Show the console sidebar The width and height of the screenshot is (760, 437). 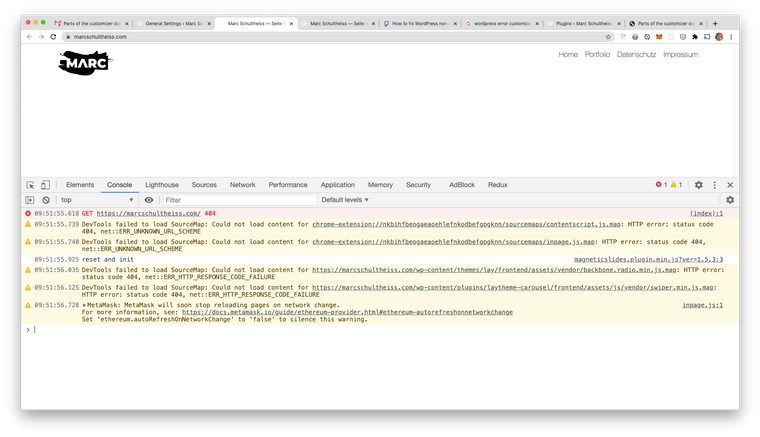[x=30, y=200]
